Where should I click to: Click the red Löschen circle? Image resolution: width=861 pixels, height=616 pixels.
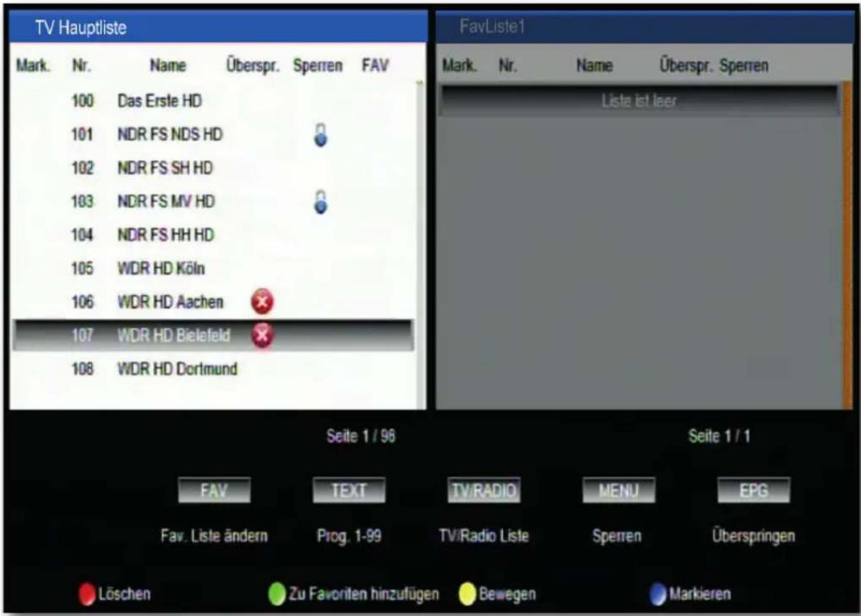(x=87, y=594)
